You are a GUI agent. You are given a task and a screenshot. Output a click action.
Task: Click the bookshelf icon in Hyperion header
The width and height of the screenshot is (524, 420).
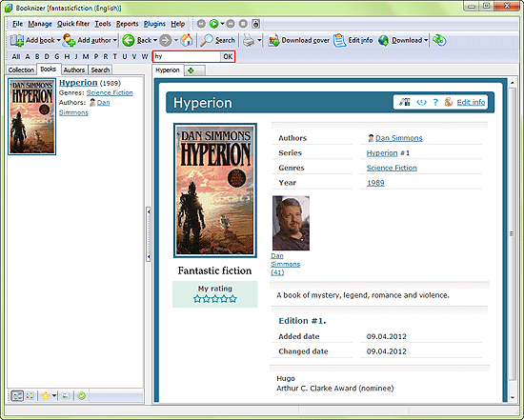404,102
